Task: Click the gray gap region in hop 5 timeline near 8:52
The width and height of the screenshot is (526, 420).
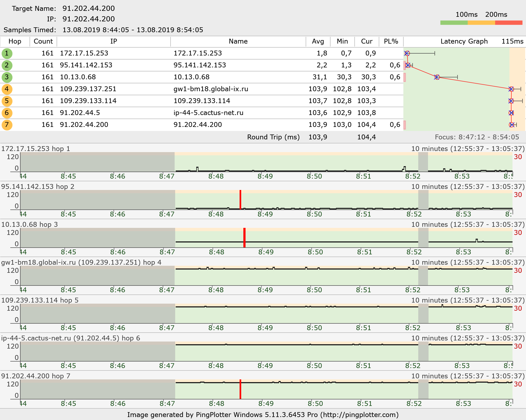Action: tap(423, 313)
